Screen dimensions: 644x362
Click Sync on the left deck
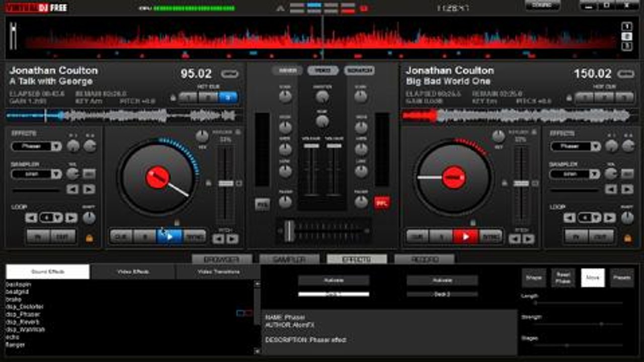point(195,236)
